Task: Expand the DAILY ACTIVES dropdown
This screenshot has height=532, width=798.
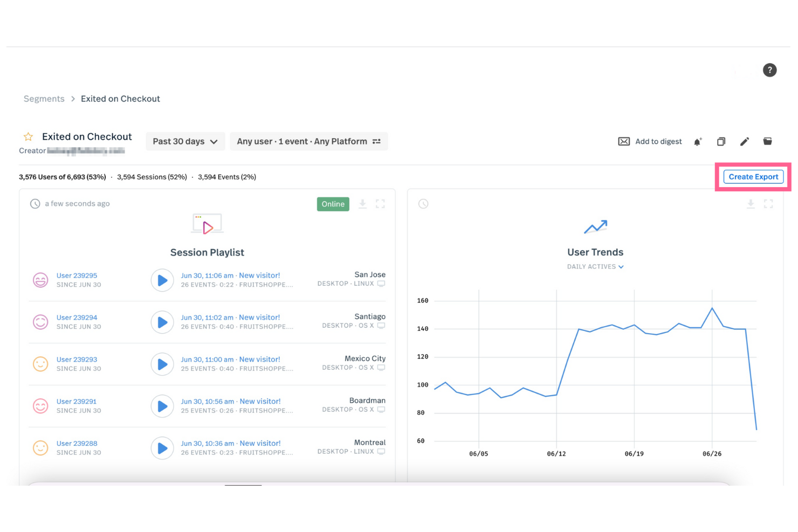Action: coord(595,266)
